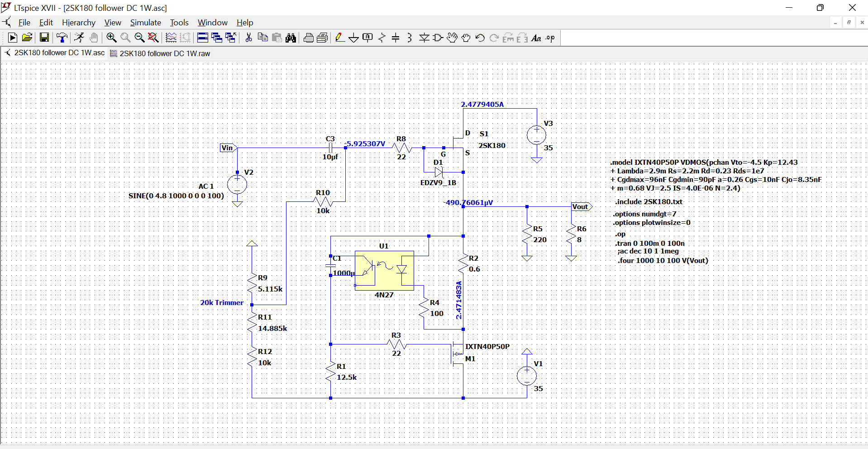The image size is (868, 449).
Task: Click the .include 2SK180.txt directive
Action: 648,202
